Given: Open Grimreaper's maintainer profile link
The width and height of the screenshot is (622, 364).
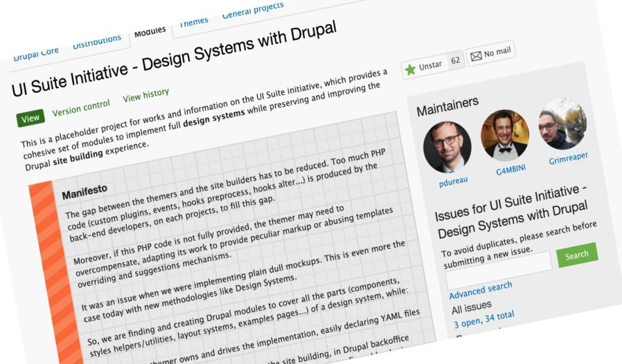Looking at the screenshot, I should [x=569, y=158].
